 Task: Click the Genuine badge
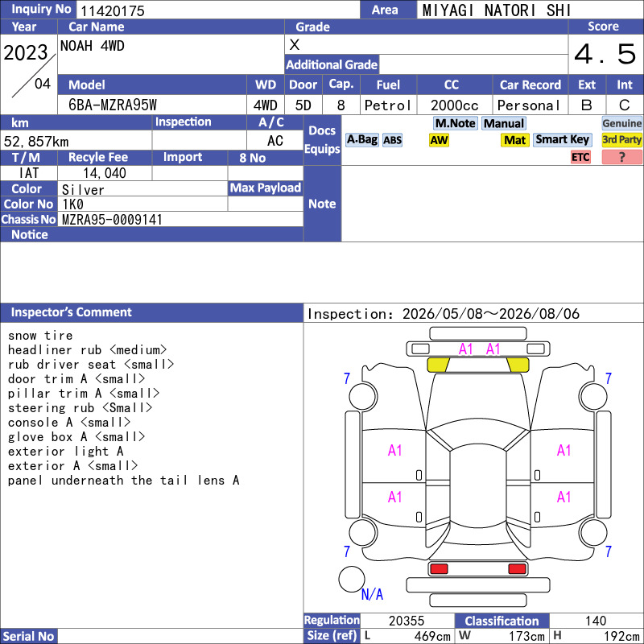621,123
